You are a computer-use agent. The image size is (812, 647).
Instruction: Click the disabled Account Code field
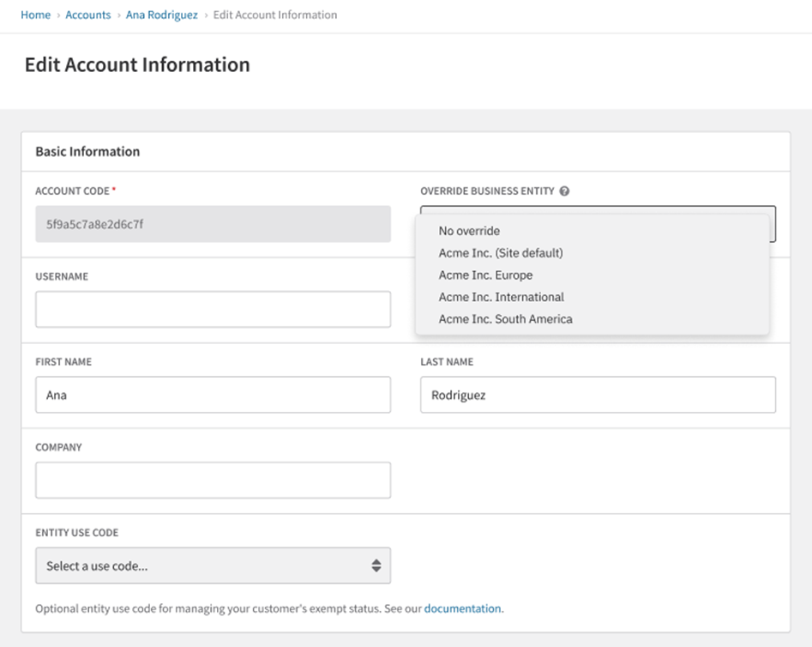213,224
